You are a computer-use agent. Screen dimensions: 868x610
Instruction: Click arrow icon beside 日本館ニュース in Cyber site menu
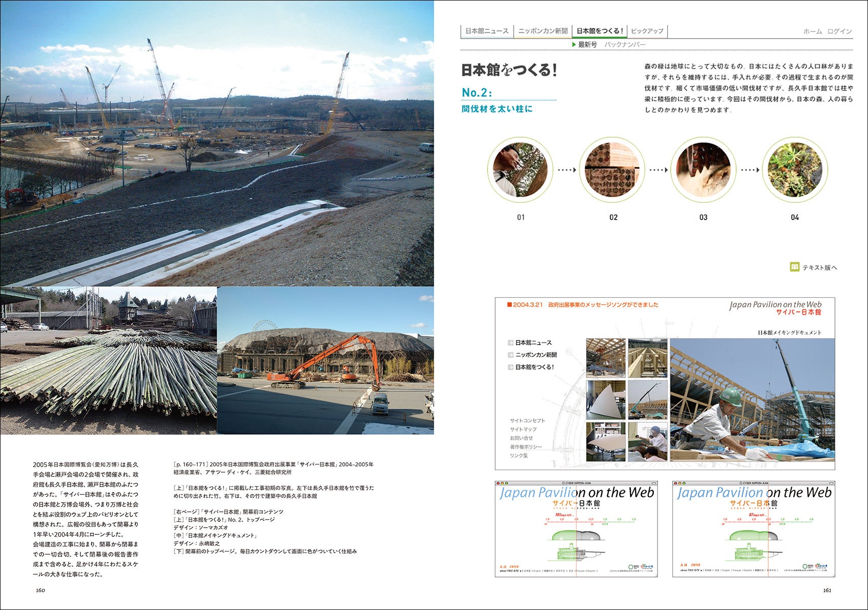(x=511, y=343)
